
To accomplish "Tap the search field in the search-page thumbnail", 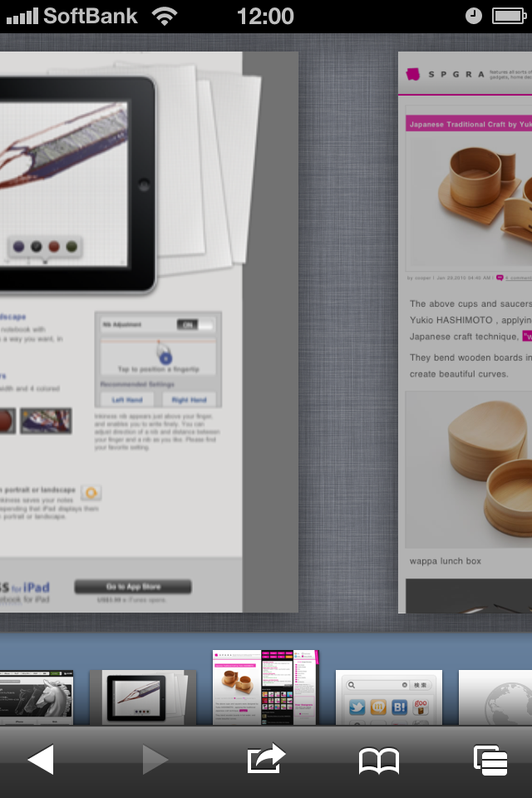I will [377, 685].
